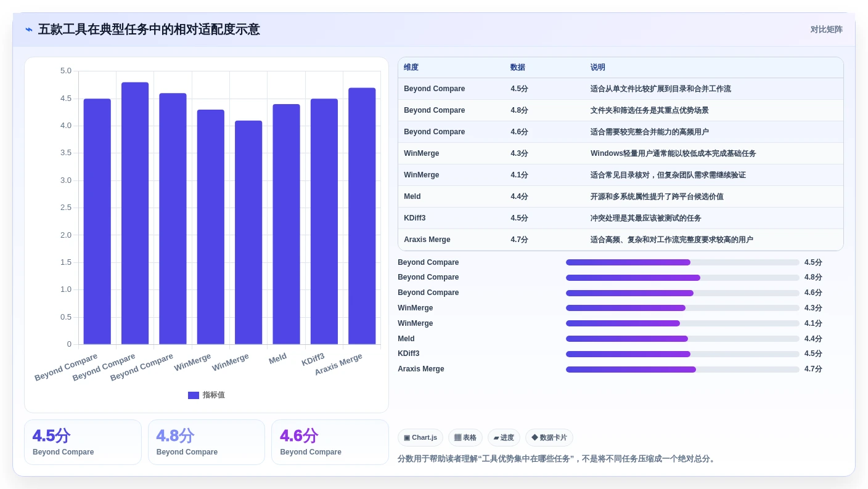868x489 pixels.
Task: Click the lightning icon beside the header title
Action: click(x=29, y=30)
